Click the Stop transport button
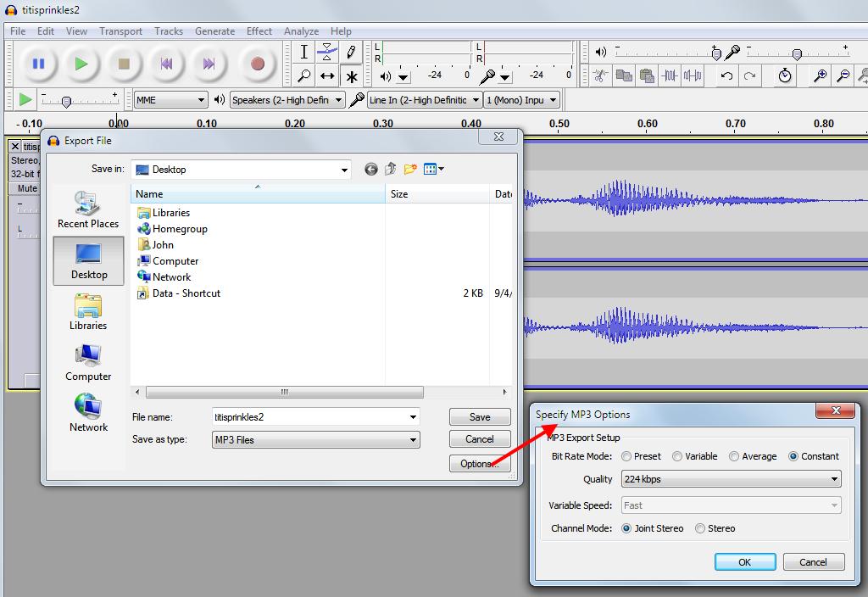Image resolution: width=868 pixels, height=597 pixels. (124, 64)
